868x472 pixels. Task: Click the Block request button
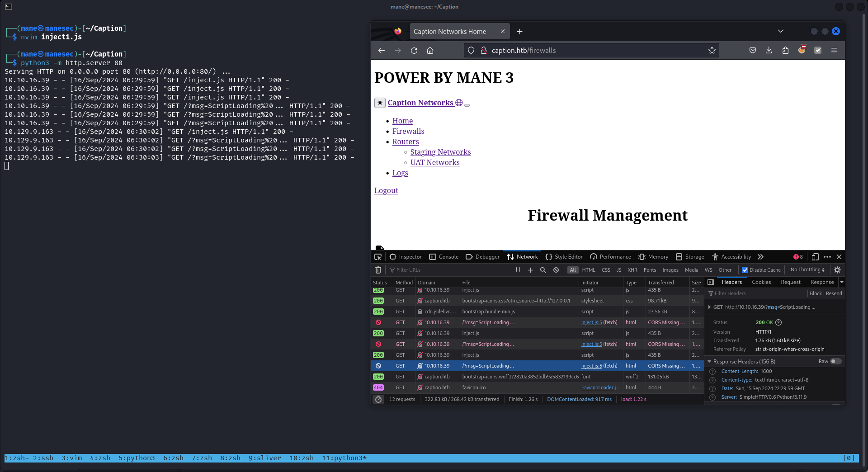816,293
